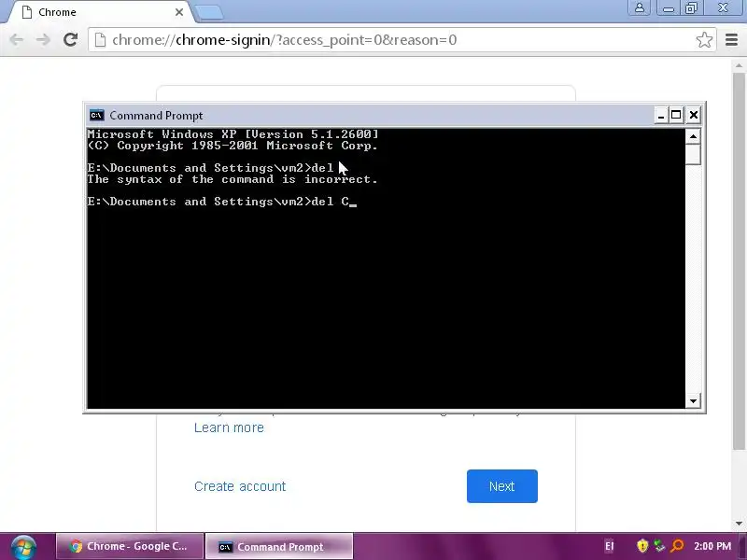The height and width of the screenshot is (560, 747).
Task: Minimize the Chrome window
Action: tap(668, 8)
